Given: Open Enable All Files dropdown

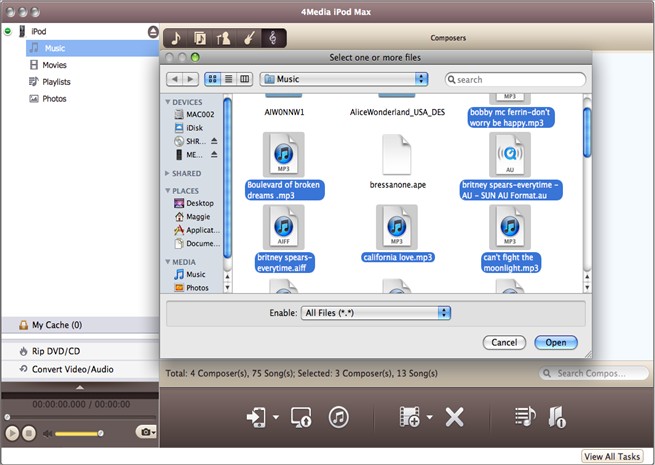Looking at the screenshot, I should [x=376, y=313].
